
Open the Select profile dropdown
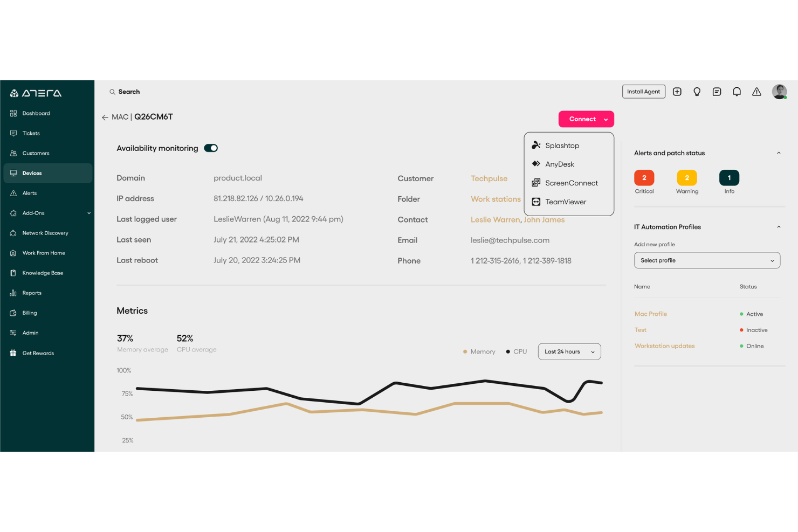click(707, 260)
